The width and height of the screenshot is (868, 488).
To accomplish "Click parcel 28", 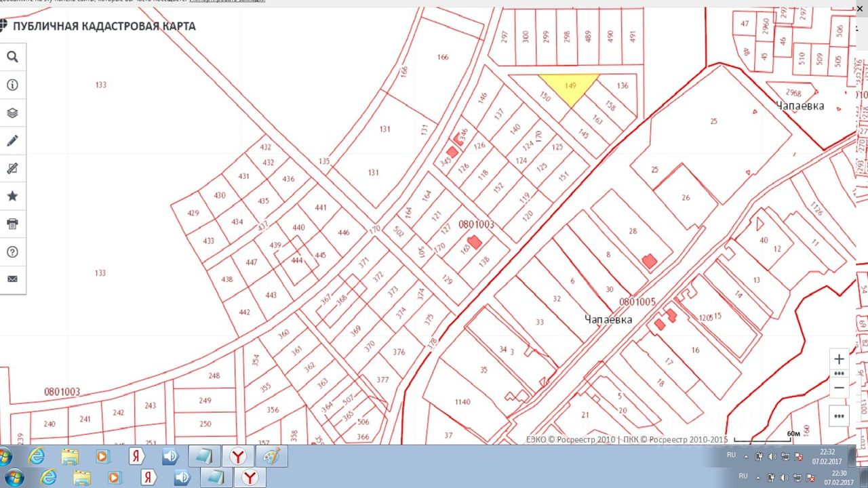I will click(x=633, y=231).
